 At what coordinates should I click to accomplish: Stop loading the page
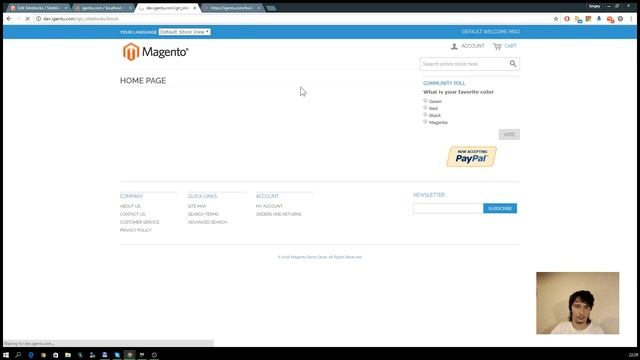(x=27, y=19)
